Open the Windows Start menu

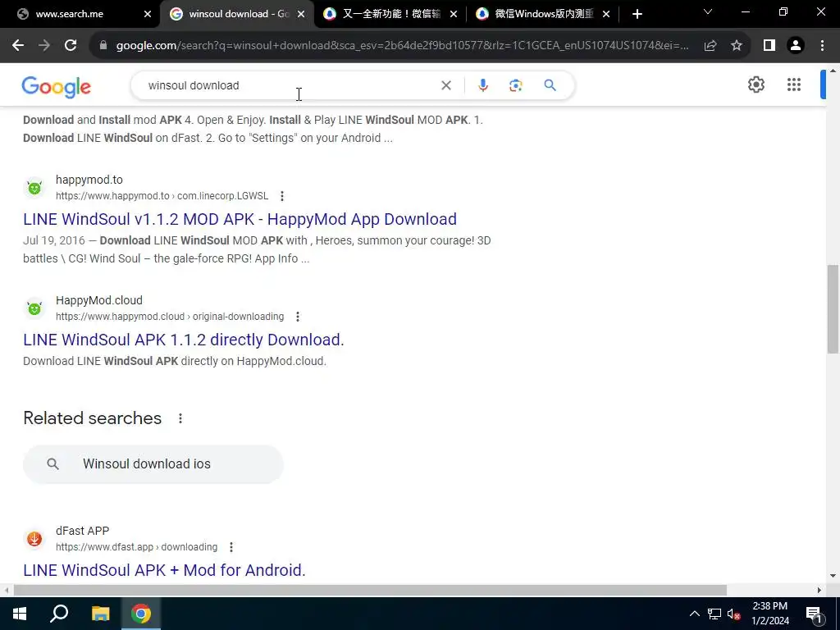pyautogui.click(x=20, y=614)
